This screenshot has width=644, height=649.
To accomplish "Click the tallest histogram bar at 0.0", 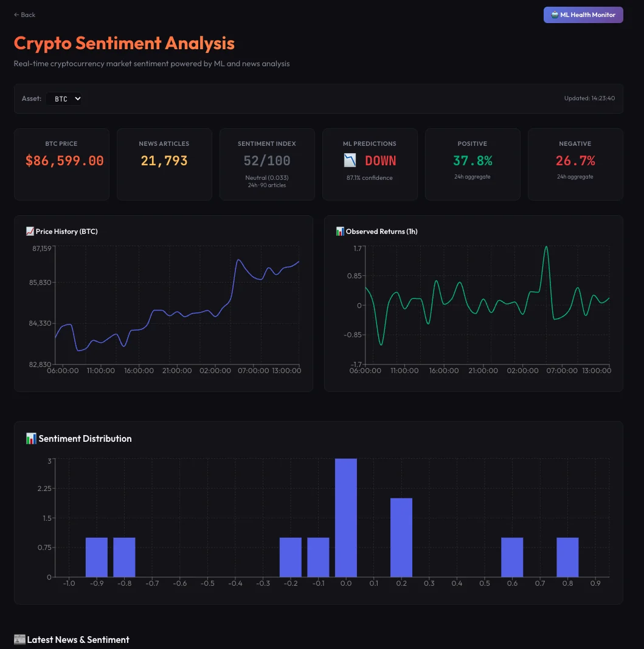I will (346, 517).
